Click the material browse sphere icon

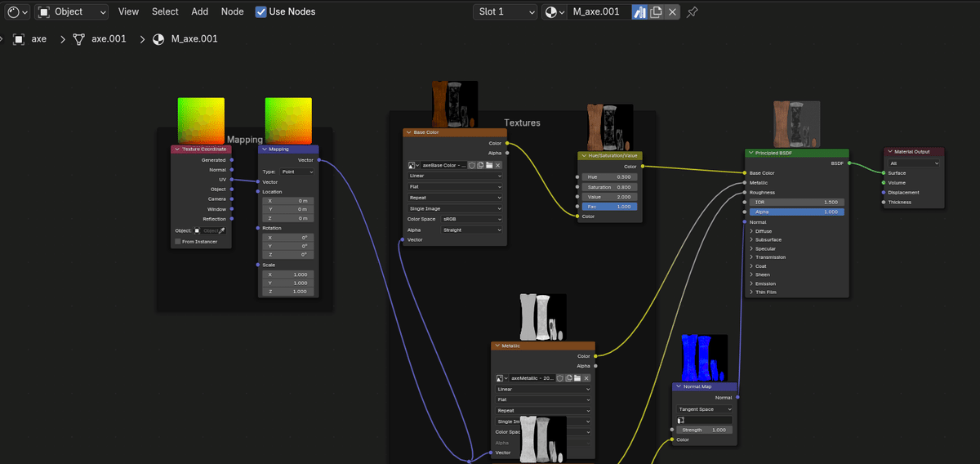555,11
